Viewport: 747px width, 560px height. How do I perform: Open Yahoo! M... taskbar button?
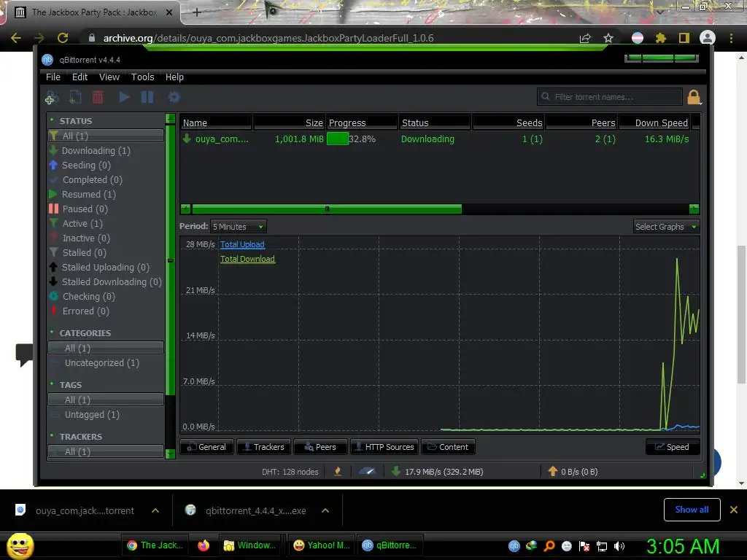pos(322,545)
